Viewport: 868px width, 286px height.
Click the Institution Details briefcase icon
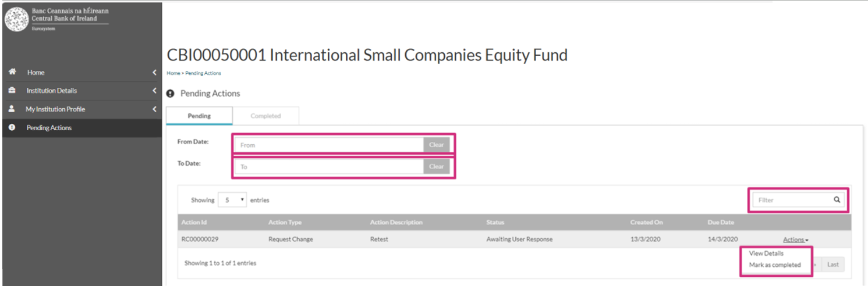[x=12, y=91]
